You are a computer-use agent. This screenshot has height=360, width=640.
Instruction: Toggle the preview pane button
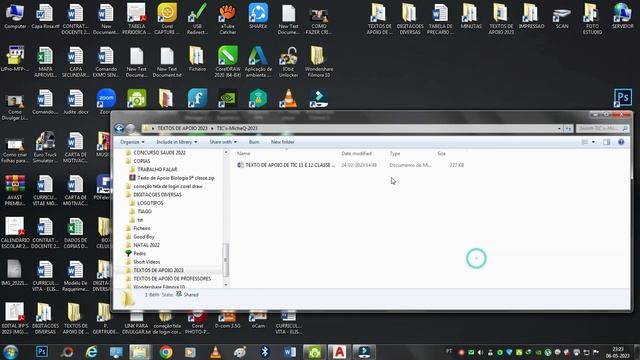click(607, 142)
